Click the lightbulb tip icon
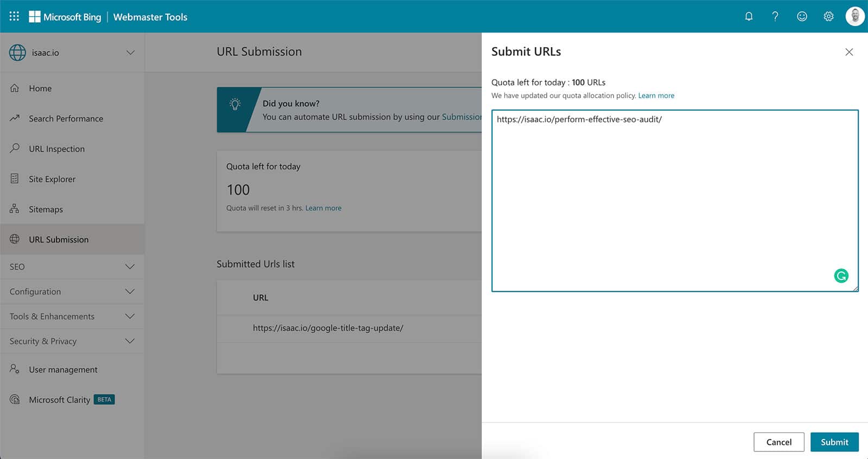Screen dimensions: 868x459 pyautogui.click(x=235, y=104)
